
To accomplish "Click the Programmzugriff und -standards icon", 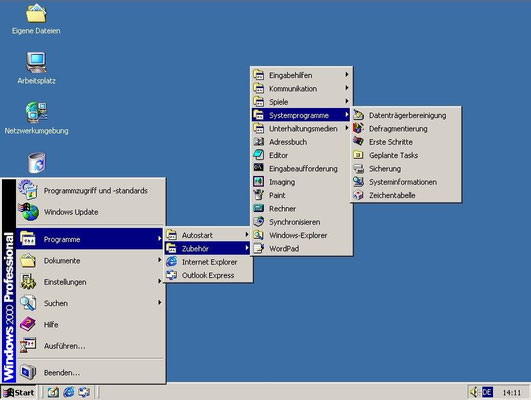I will pos(28,190).
